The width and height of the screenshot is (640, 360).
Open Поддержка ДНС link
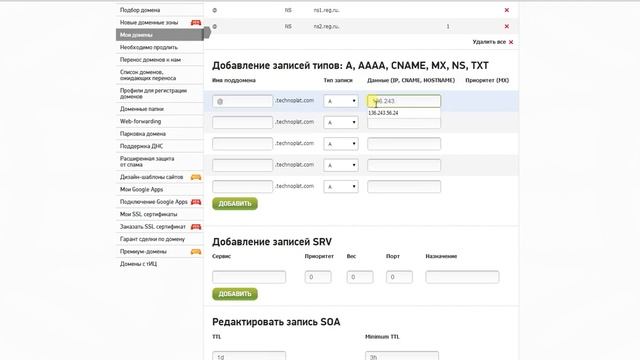click(141, 146)
